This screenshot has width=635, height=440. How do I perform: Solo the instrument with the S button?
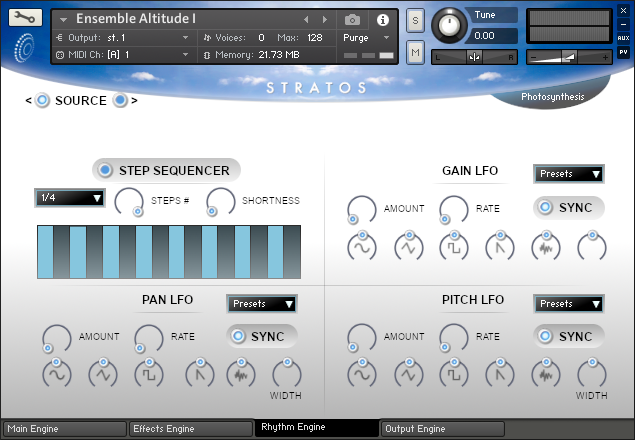(x=415, y=20)
